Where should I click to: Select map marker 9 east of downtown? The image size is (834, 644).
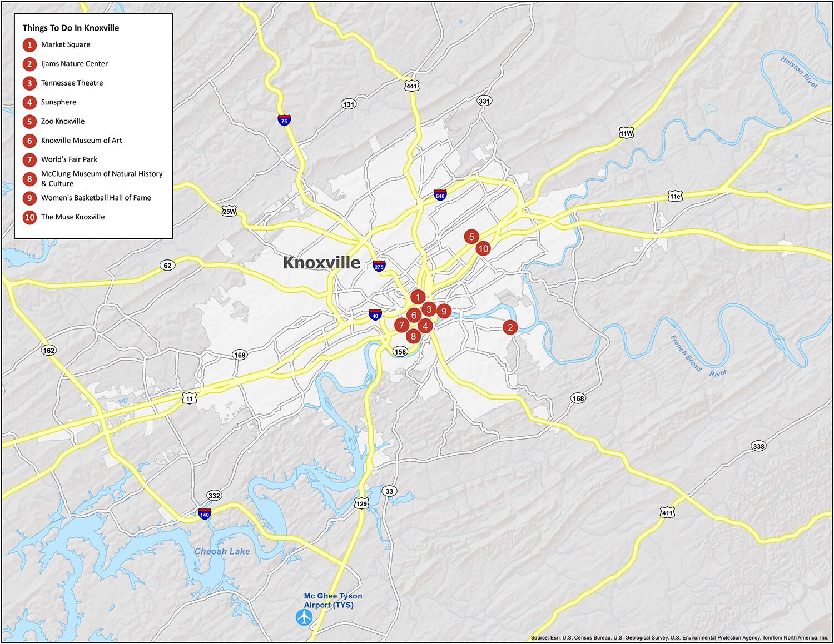(443, 312)
